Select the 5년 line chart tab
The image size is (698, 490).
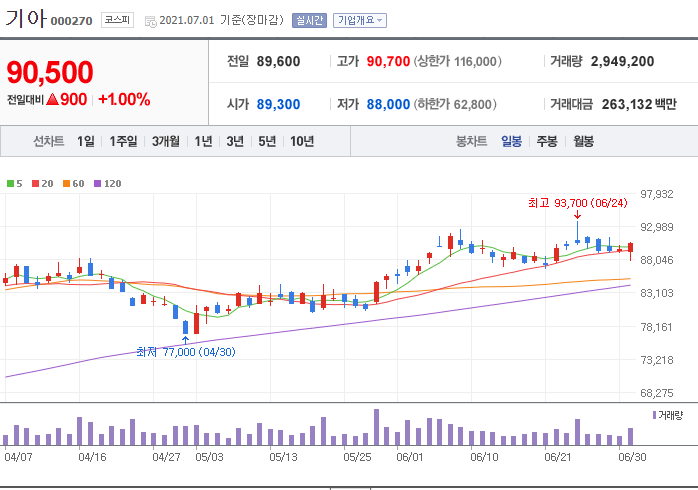267,142
